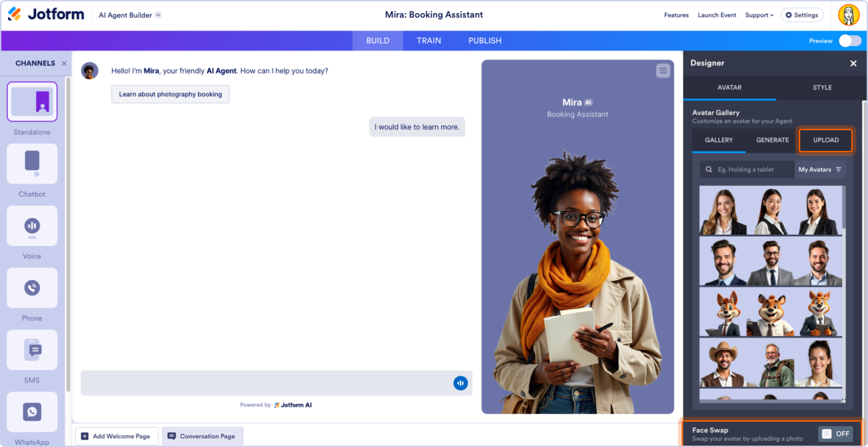868x447 pixels.
Task: Click the Add Welcome Page button
Action: [116, 436]
